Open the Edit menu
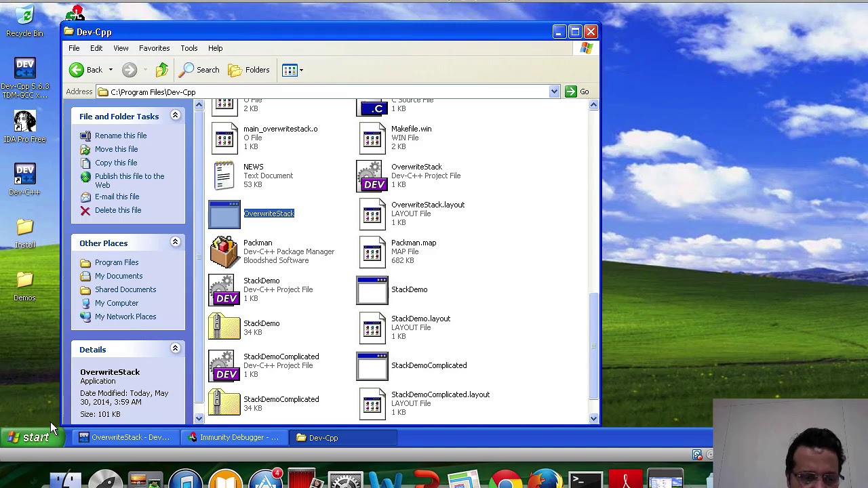This screenshot has width=868, height=488. tap(96, 48)
